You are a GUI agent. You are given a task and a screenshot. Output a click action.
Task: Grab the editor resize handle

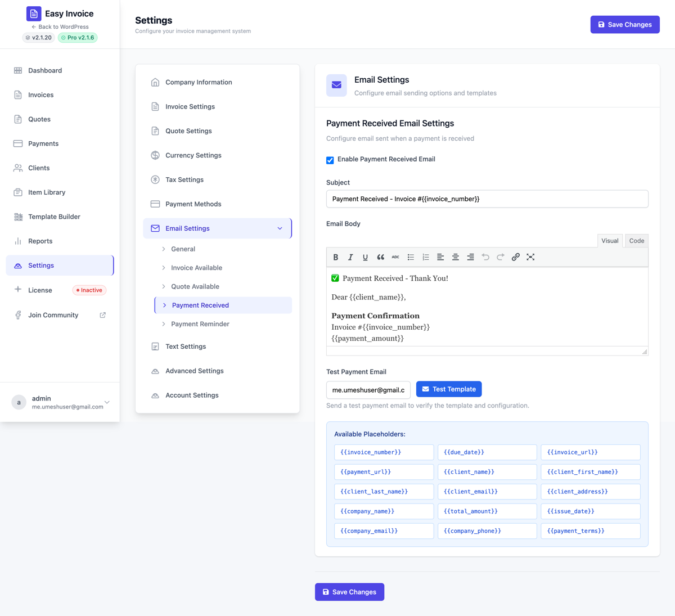645,352
